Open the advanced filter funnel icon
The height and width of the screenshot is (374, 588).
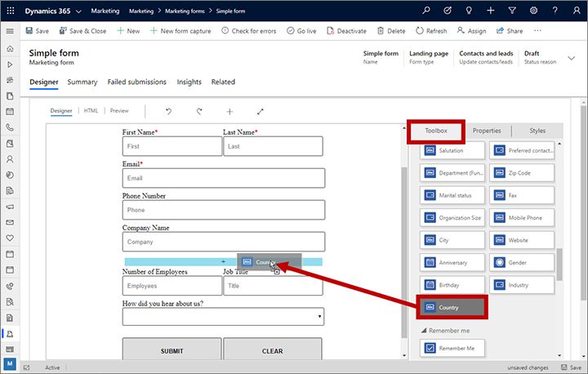pos(512,11)
